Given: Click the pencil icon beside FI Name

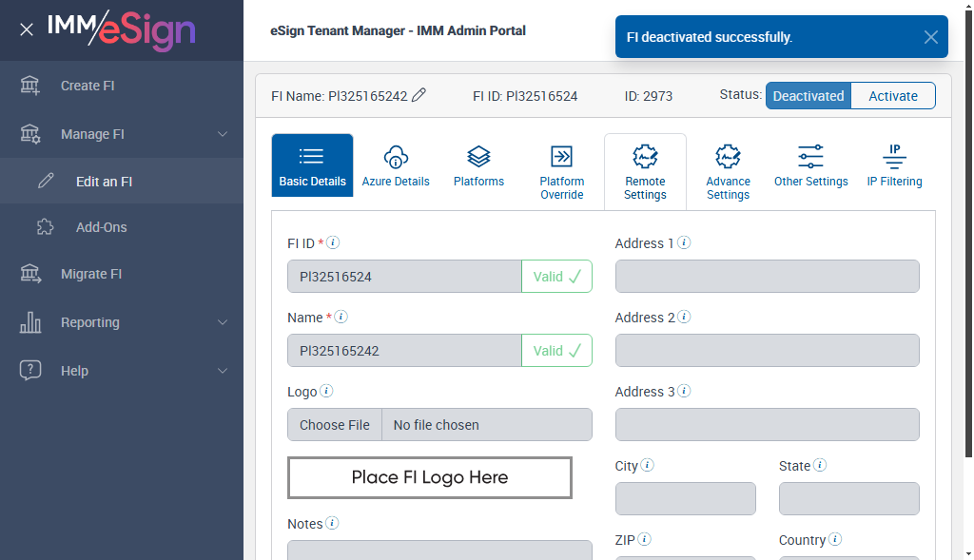Looking at the screenshot, I should [x=419, y=95].
